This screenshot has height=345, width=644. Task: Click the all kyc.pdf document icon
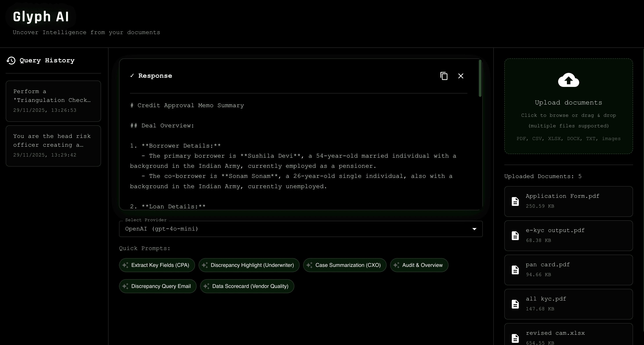pyautogui.click(x=515, y=304)
